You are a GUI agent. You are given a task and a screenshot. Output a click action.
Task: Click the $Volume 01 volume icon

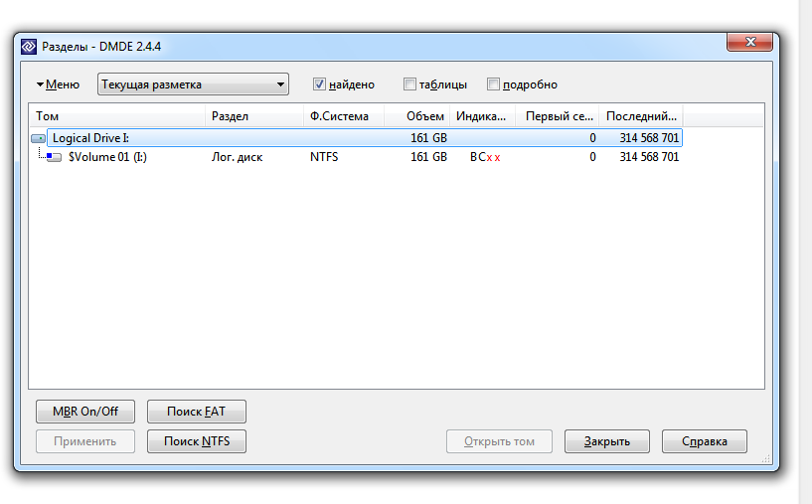(54, 157)
